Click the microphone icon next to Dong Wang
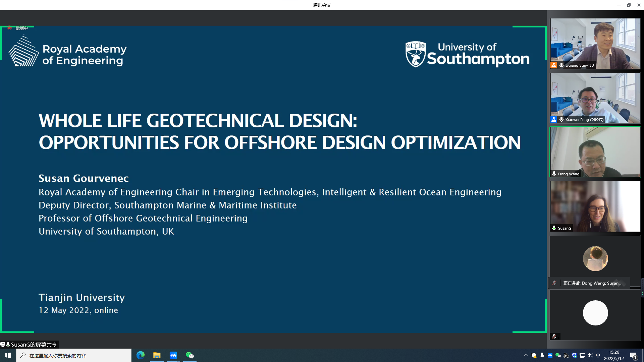Image resolution: width=644 pixels, height=362 pixels. pyautogui.click(x=554, y=174)
